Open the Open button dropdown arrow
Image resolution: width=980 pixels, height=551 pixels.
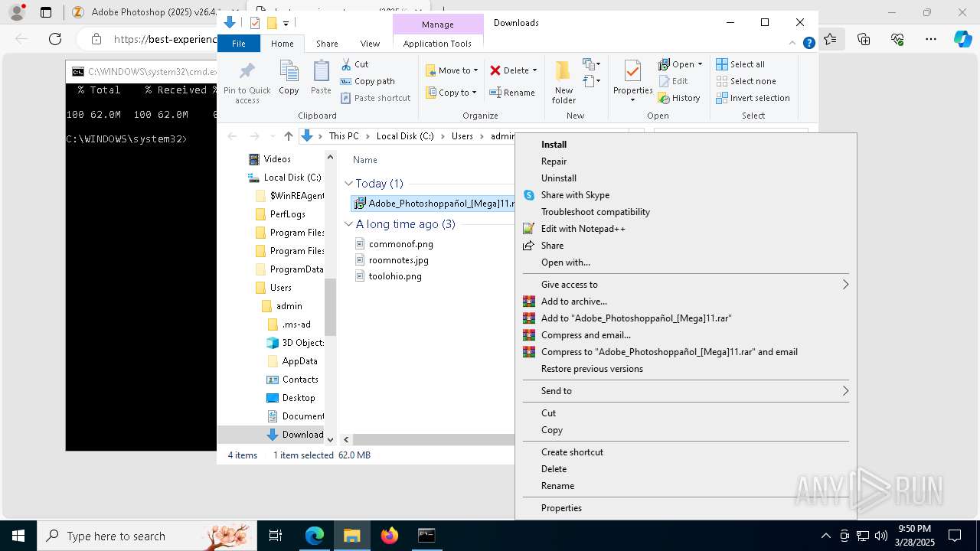[x=700, y=64]
